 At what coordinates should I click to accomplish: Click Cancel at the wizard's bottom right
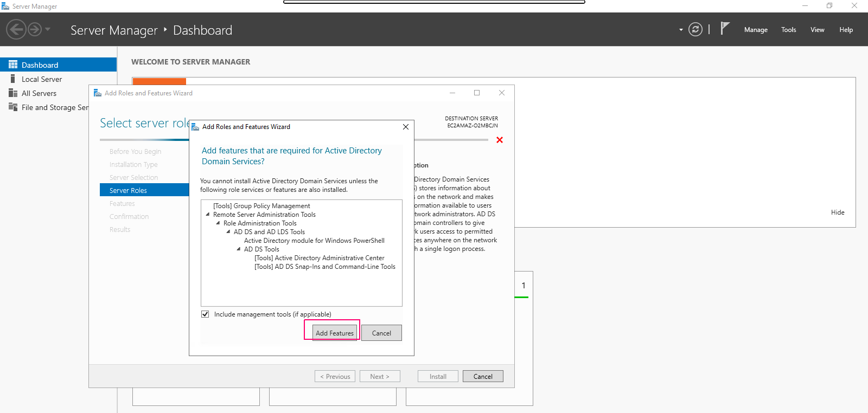click(x=483, y=376)
